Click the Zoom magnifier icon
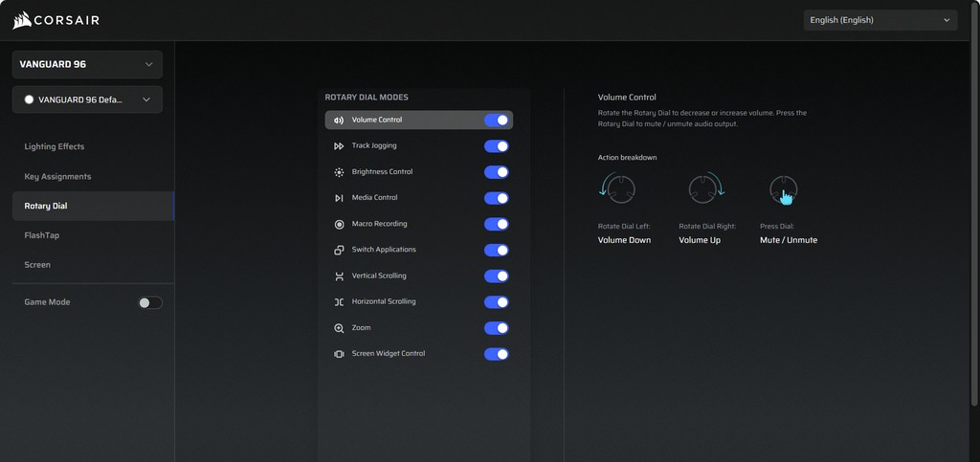The width and height of the screenshot is (980, 462). coord(339,328)
